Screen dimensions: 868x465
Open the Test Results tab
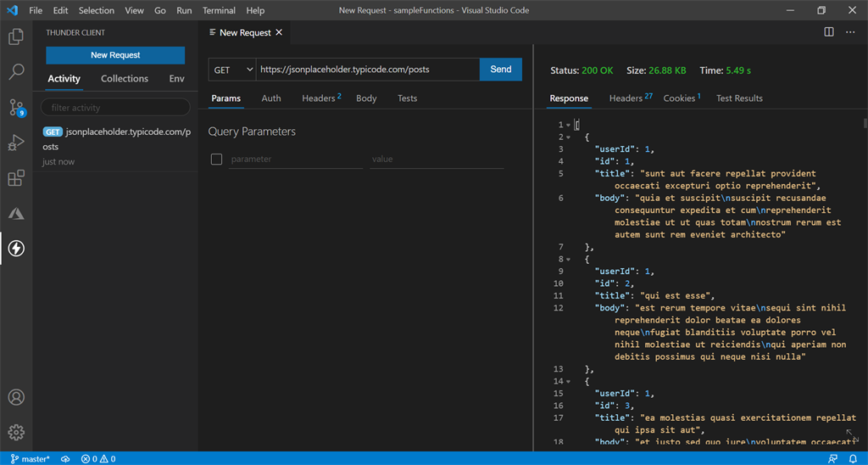(x=739, y=98)
